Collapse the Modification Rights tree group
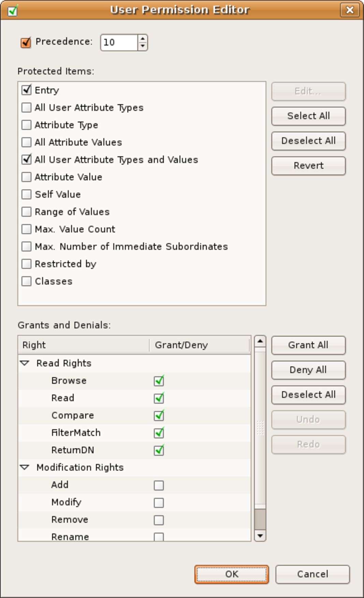The image size is (364, 598). (x=25, y=467)
